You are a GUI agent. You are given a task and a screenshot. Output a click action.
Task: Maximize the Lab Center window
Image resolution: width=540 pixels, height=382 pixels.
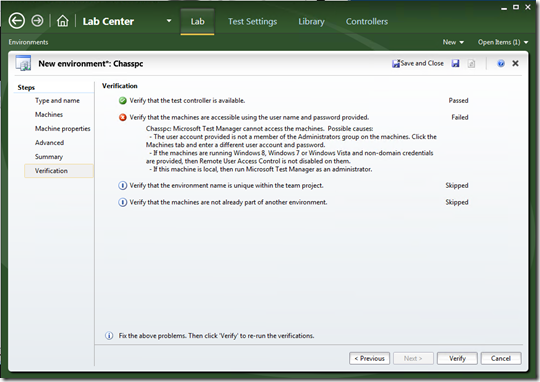tap(516, 7)
